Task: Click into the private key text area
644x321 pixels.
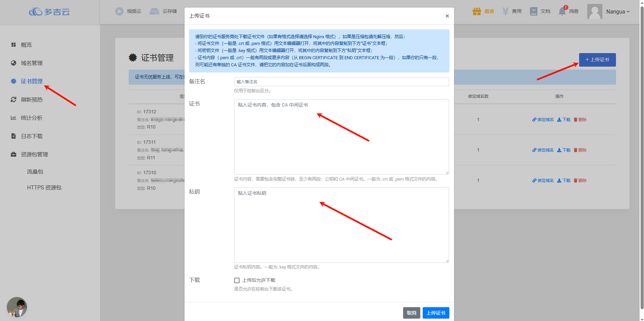Action: (341, 225)
